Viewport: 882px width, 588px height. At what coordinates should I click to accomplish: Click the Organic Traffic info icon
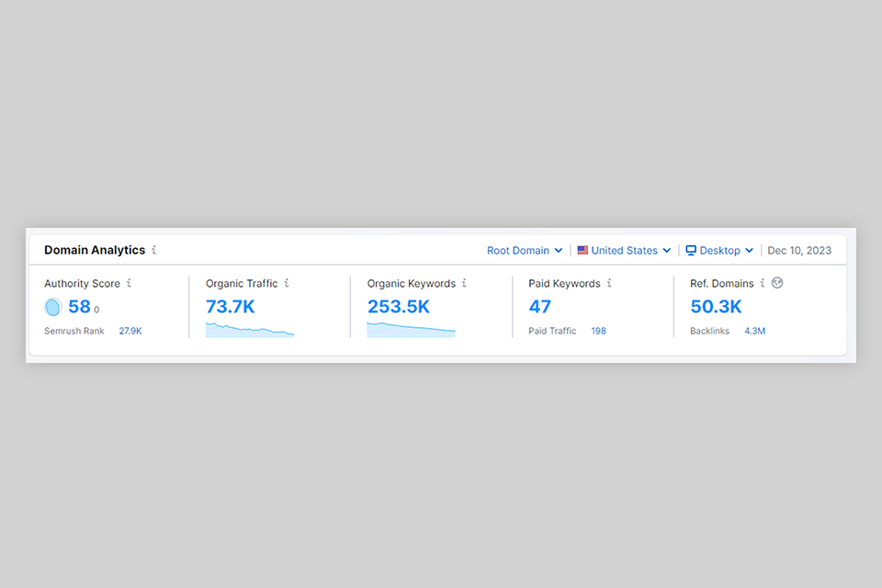tap(287, 284)
